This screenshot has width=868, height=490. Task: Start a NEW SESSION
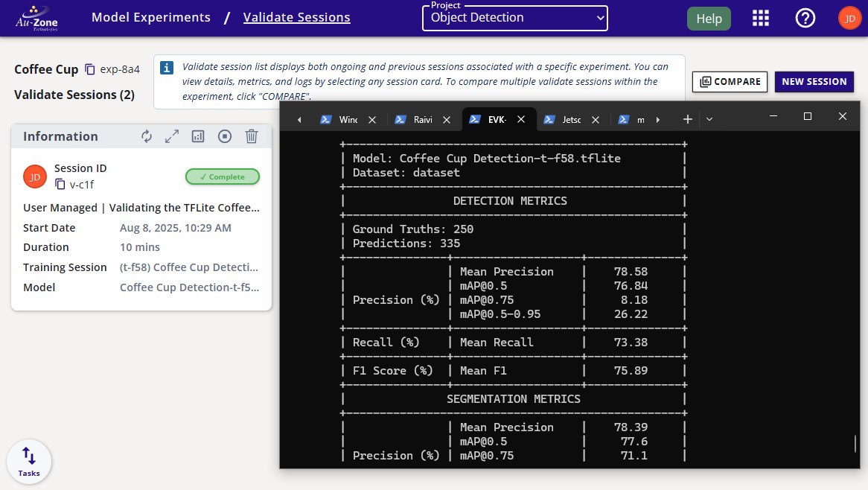814,82
